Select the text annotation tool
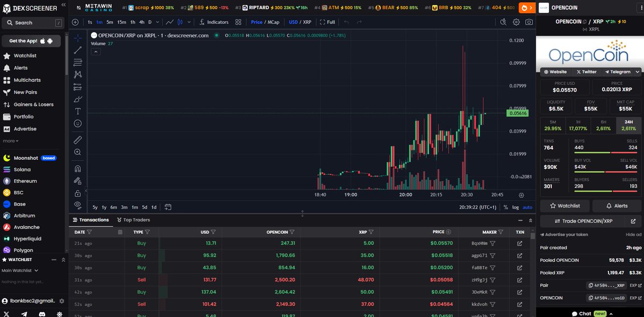 coord(78,111)
